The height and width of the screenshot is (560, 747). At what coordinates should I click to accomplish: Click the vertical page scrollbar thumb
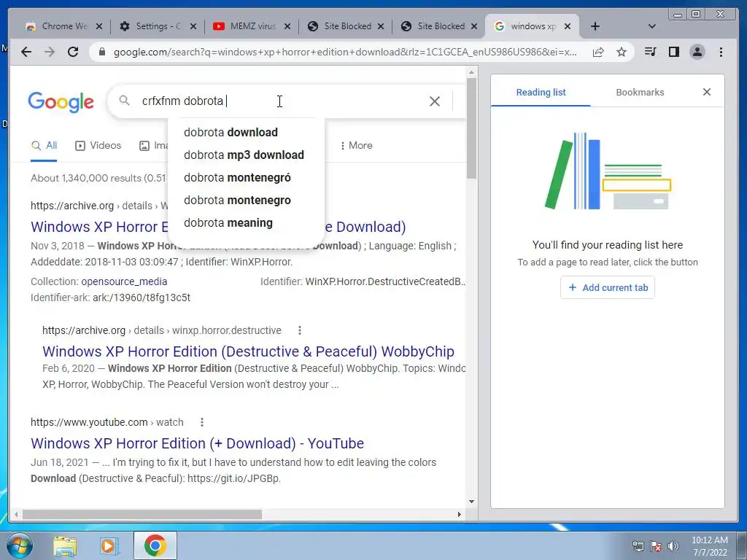point(471,128)
